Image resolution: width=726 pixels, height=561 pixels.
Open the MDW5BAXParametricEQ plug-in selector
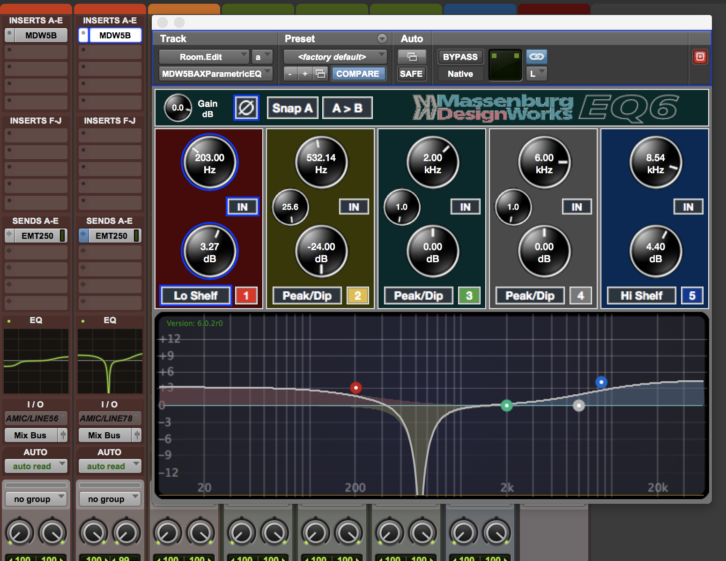coord(216,74)
